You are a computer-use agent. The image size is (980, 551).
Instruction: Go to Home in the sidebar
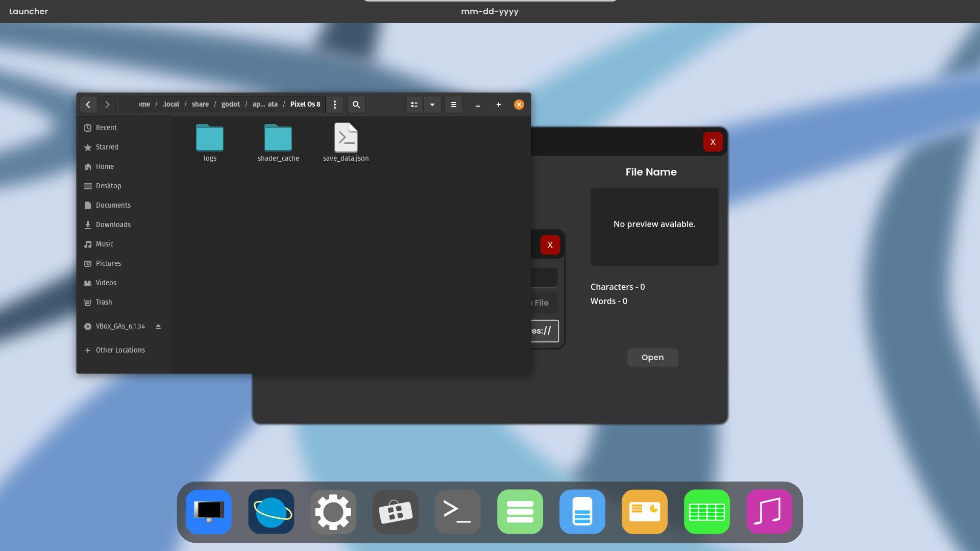(125, 166)
